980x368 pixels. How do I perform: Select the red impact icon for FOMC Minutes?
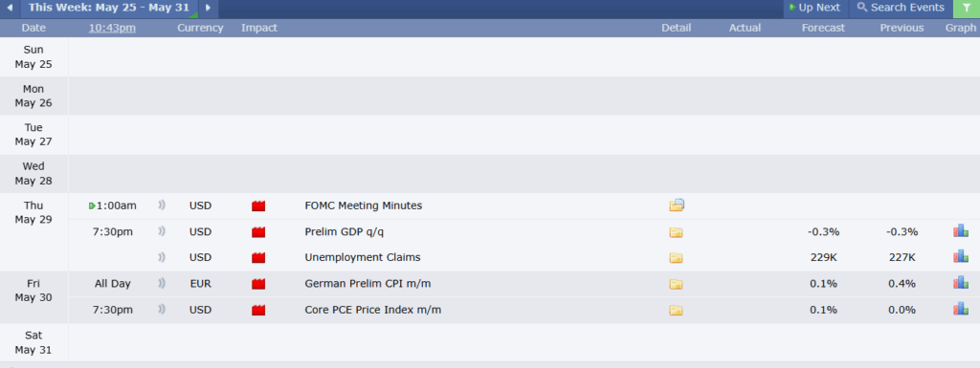click(258, 206)
